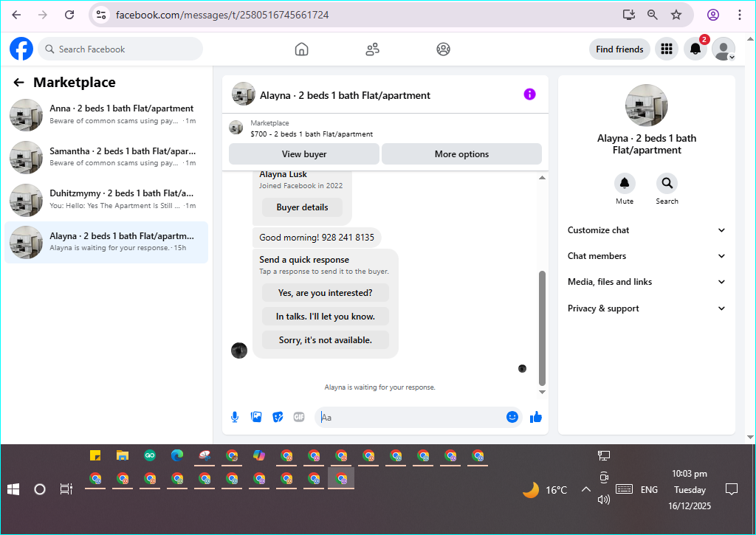Screen dimensions: 756x535
Task: Expand Privacy & support section
Action: [646, 308]
